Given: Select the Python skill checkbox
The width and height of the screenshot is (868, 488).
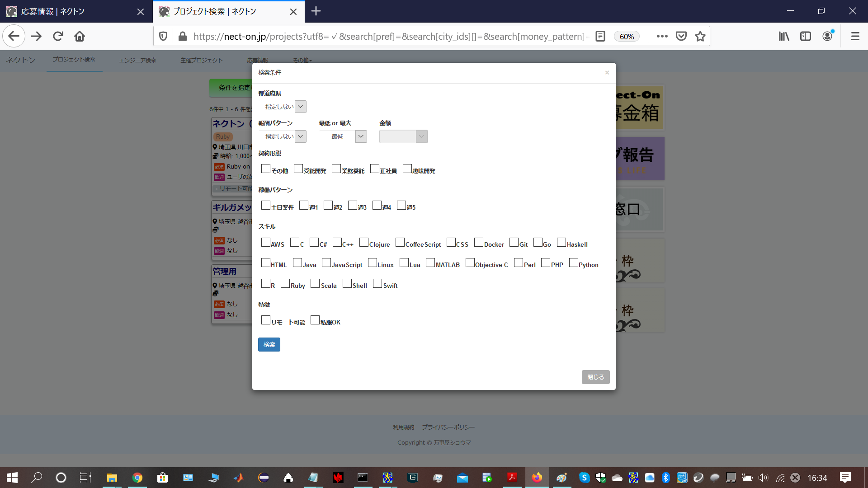Looking at the screenshot, I should (x=574, y=263).
